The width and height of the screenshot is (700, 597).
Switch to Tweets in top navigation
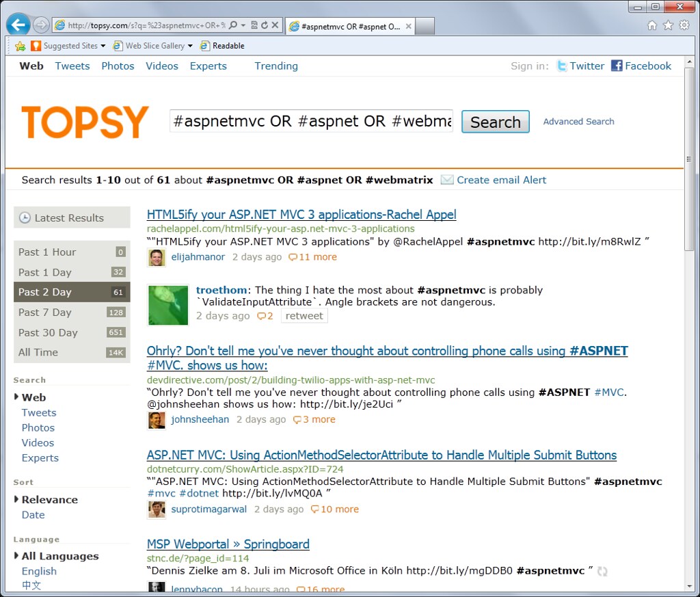72,66
